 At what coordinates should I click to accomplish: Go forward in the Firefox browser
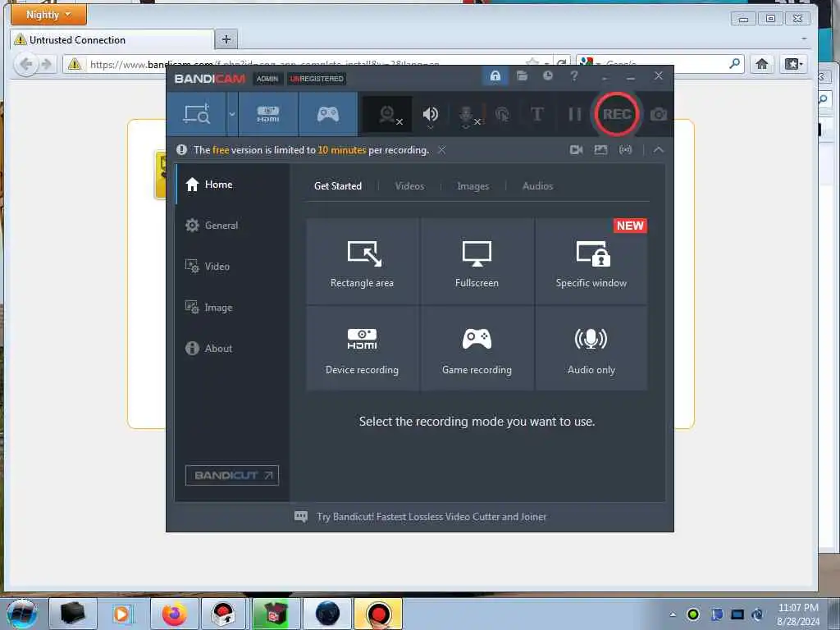pyautogui.click(x=47, y=64)
